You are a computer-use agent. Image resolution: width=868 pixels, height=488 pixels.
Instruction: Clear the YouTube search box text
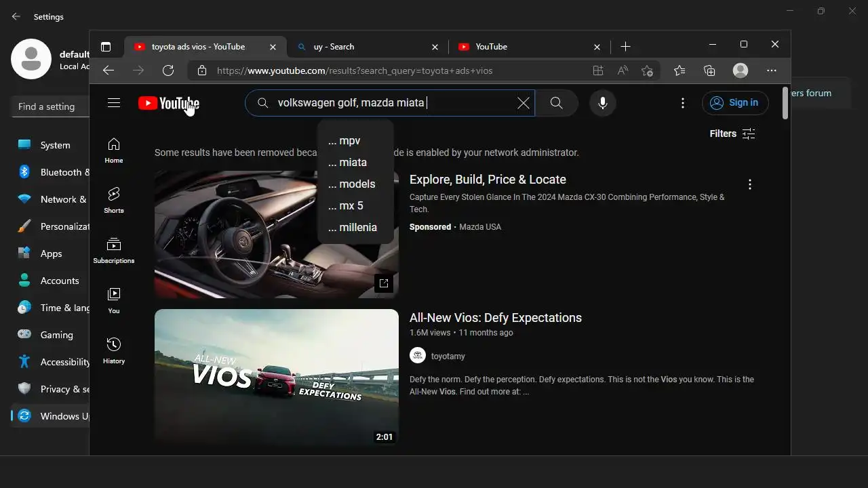(x=524, y=103)
